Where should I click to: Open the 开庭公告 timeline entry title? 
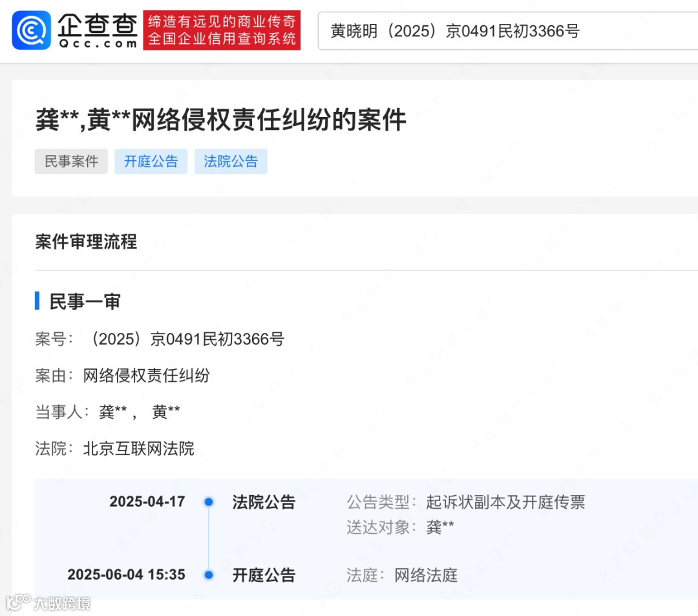(264, 575)
